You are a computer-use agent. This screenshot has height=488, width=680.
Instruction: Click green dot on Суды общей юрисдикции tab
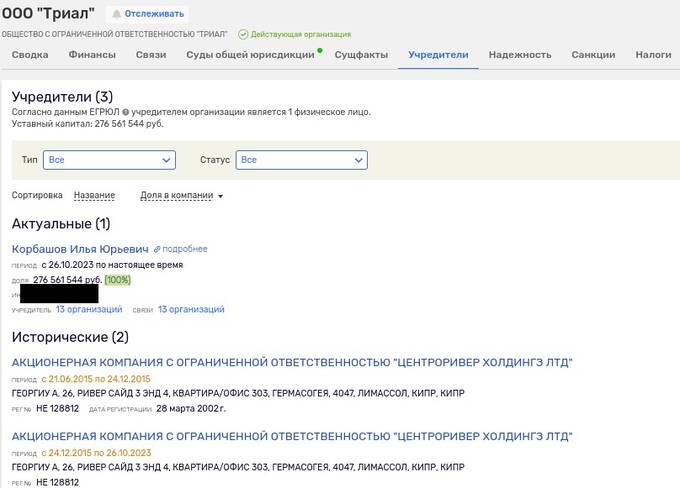coord(319,49)
